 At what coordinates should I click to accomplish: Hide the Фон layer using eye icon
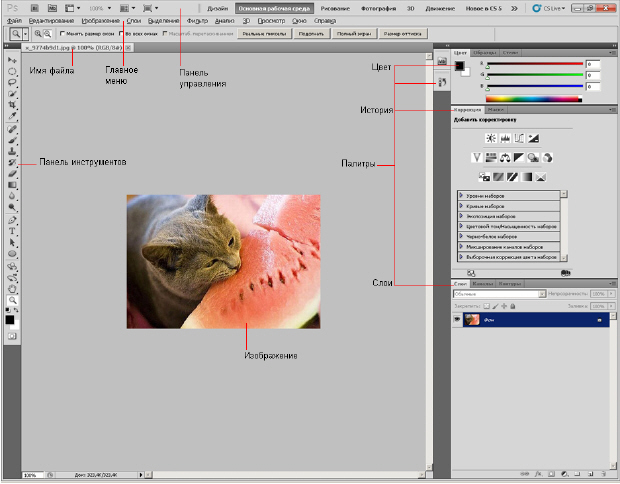pos(458,318)
